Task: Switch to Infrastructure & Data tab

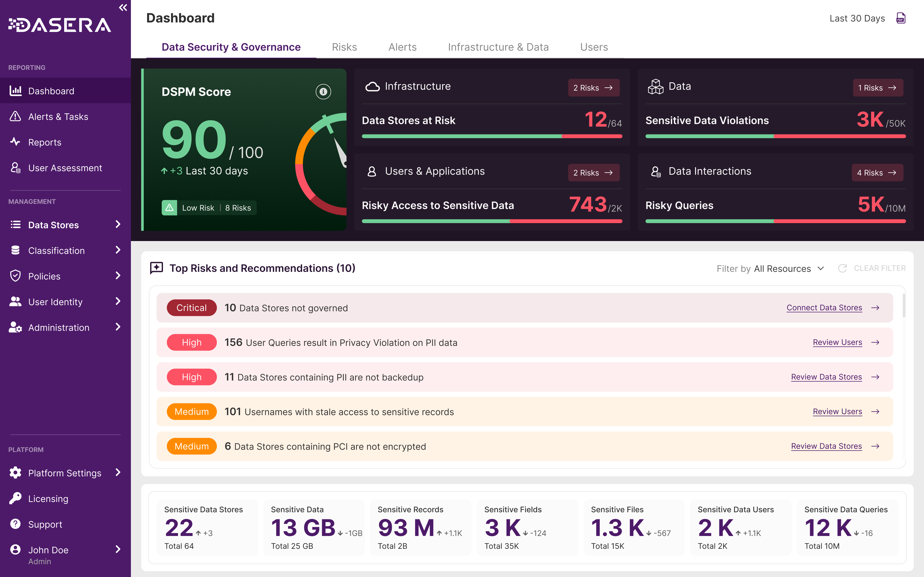Action: (x=498, y=47)
